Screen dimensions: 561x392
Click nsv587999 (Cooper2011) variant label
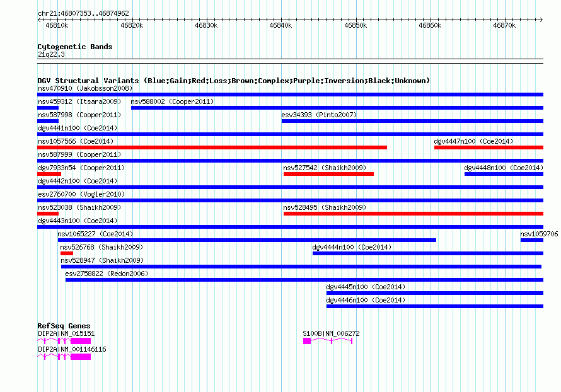(x=79, y=154)
